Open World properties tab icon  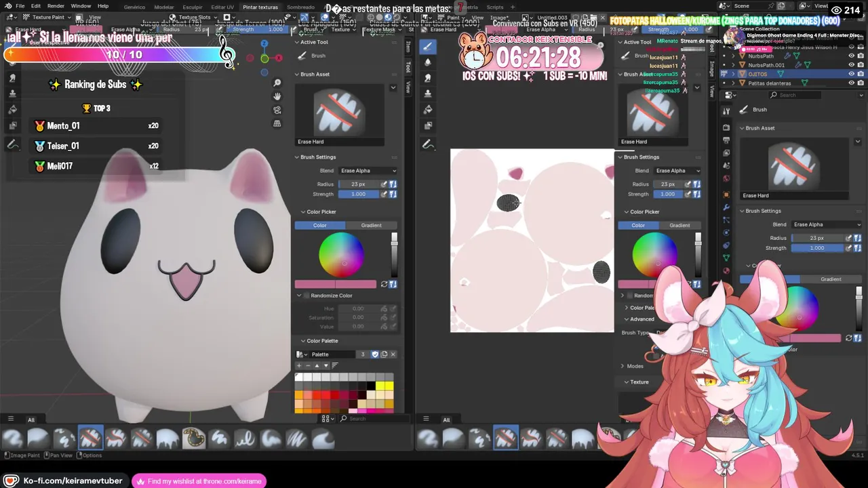726,179
